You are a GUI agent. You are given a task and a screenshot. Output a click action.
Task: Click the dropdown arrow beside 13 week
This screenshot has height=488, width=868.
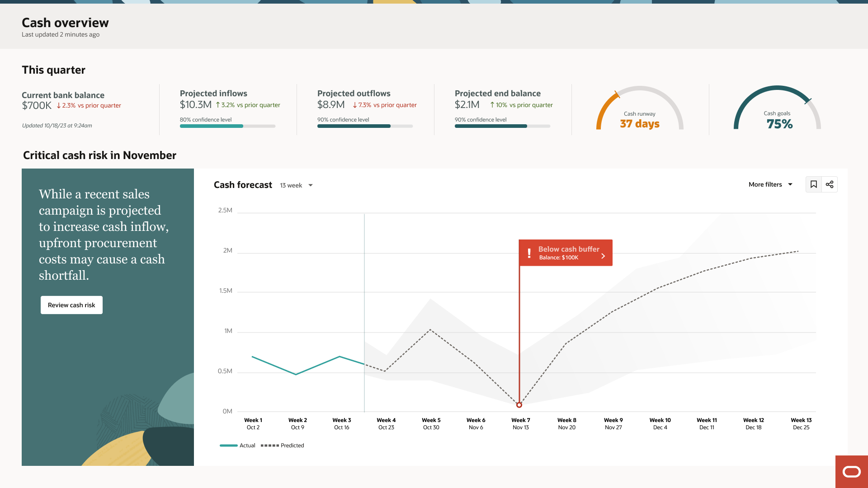tap(311, 185)
